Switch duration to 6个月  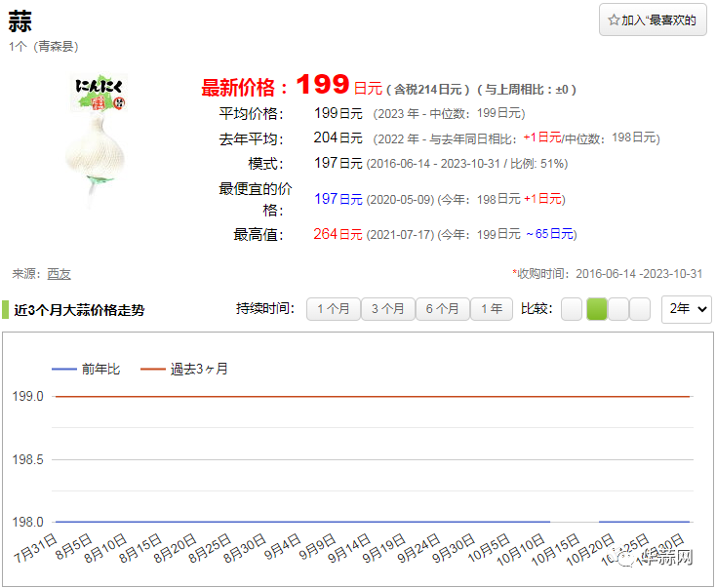tap(442, 309)
